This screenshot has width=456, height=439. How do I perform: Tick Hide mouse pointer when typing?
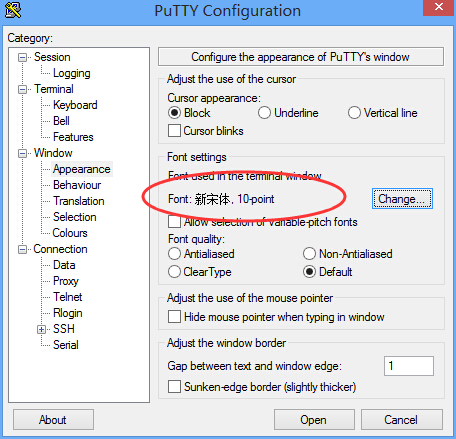pyautogui.click(x=174, y=317)
